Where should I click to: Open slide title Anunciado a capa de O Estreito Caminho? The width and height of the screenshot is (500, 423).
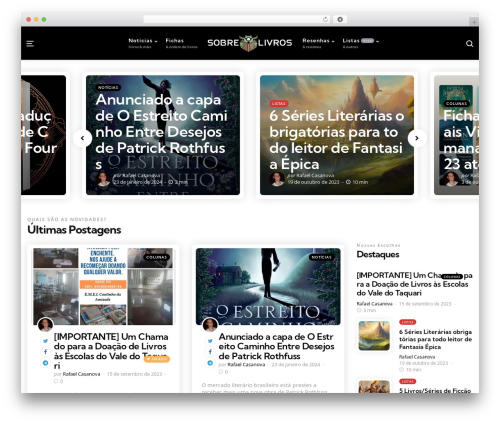point(161,132)
